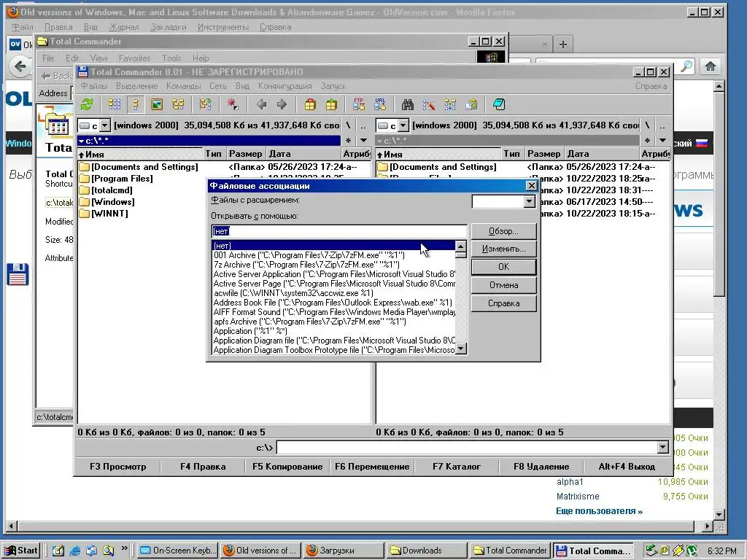
Task: Enable thumbnail view toolbar icon
Action: click(157, 104)
